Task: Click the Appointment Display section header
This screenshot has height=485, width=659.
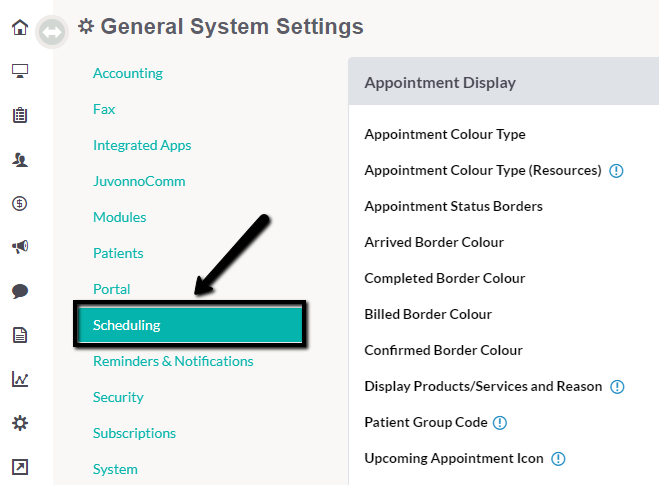Action: click(x=503, y=82)
